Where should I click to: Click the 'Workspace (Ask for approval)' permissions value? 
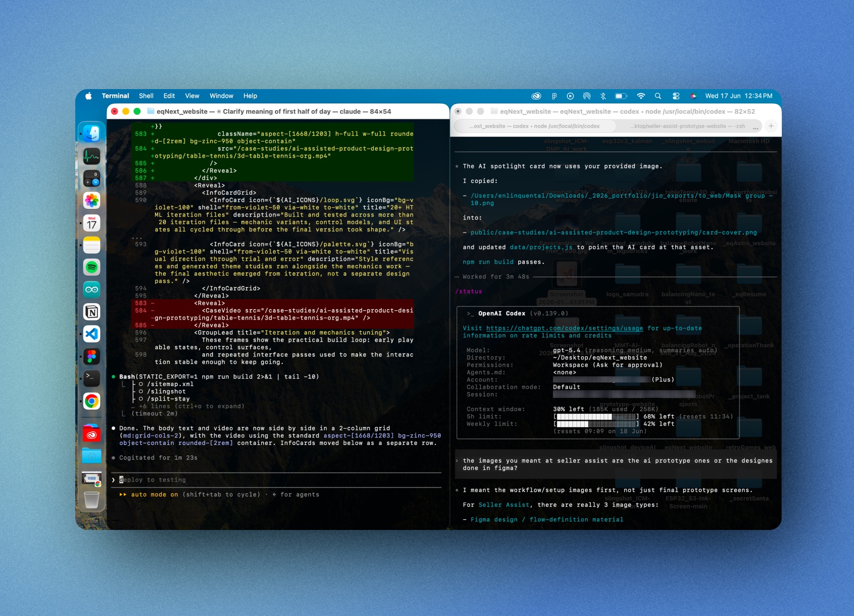point(608,365)
